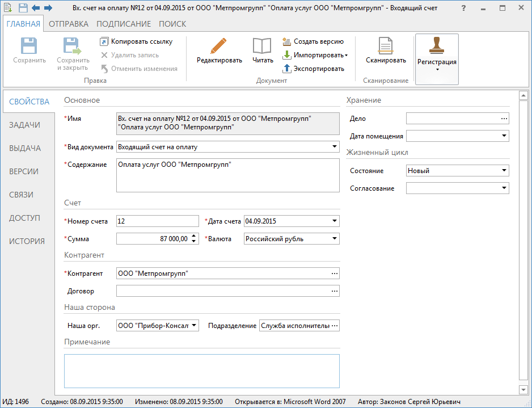The width and height of the screenshot is (532, 408).
Task: Open the СВОЙСТВА side tab
Action: pyautogui.click(x=29, y=102)
